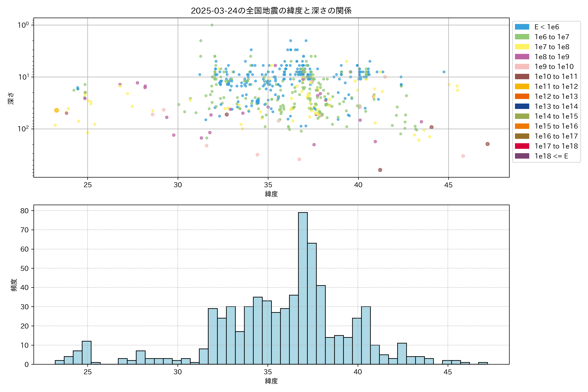This screenshot has height=392, width=588.
Task: Click the large orange scatter point at far left
Action: [x=57, y=110]
